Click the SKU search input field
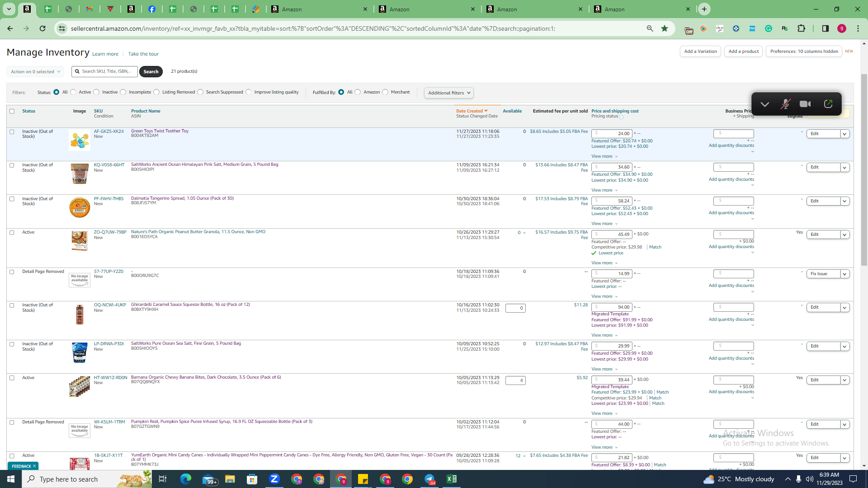The height and width of the screenshot is (488, 868). pyautogui.click(x=104, y=72)
